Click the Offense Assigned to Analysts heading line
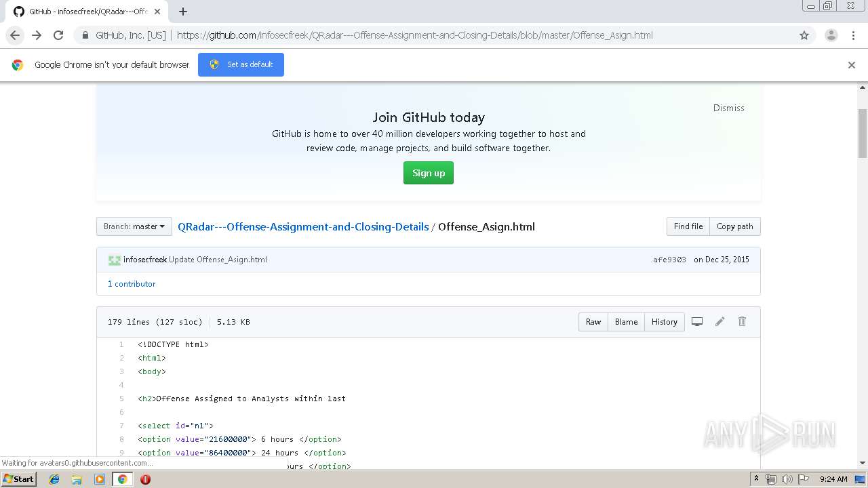The width and height of the screenshot is (868, 488). coord(241,399)
